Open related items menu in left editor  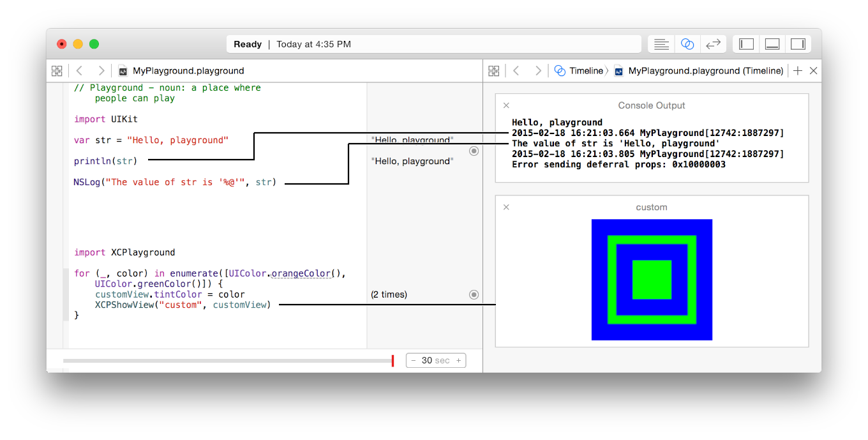pyautogui.click(x=57, y=71)
